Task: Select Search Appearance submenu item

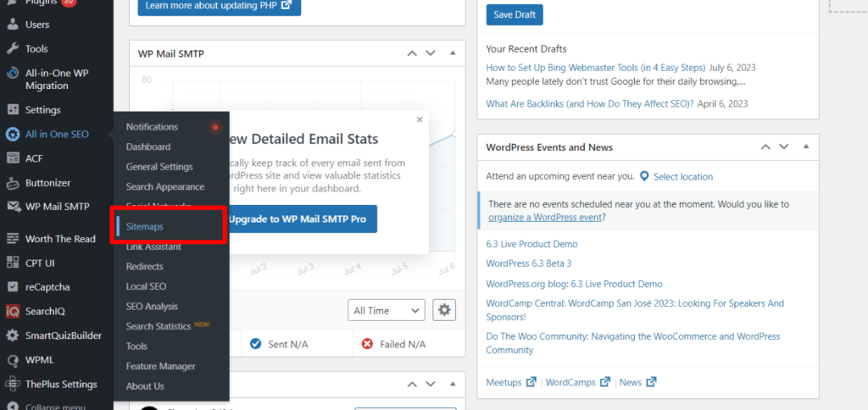Action: (x=165, y=186)
